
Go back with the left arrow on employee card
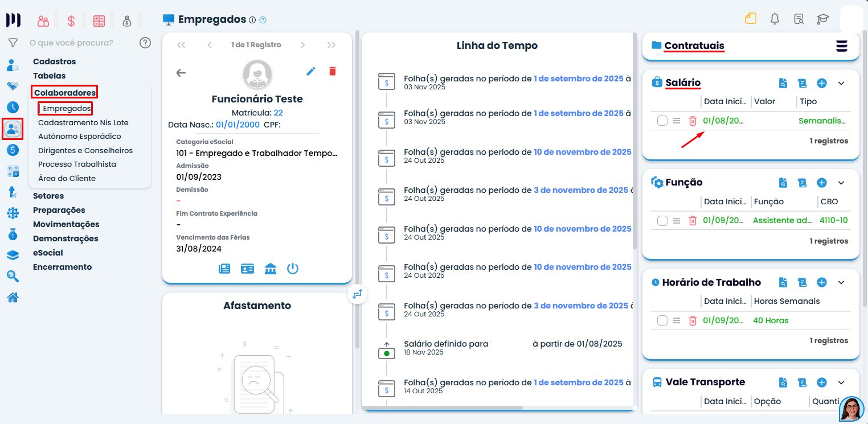point(181,73)
